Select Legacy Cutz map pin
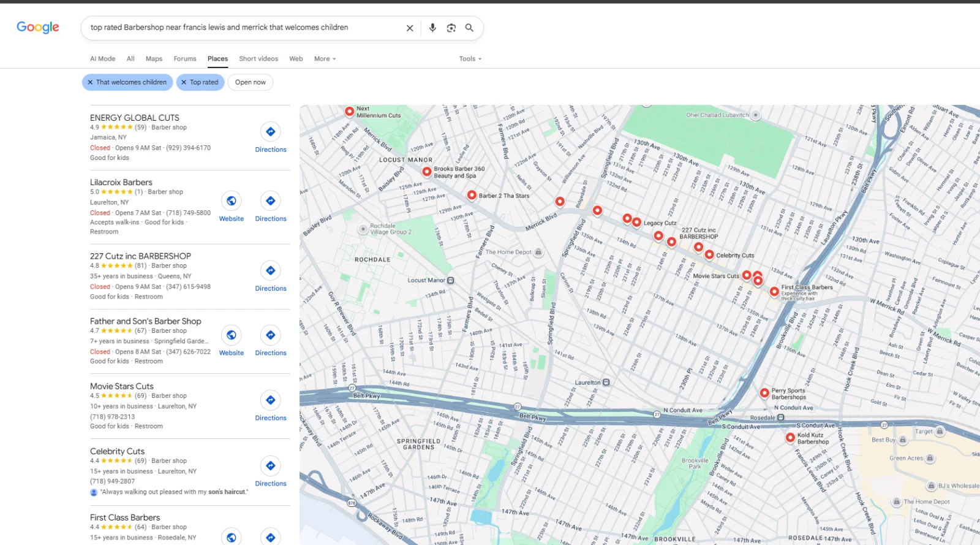Viewport: 980px width, 545px height. tap(637, 223)
